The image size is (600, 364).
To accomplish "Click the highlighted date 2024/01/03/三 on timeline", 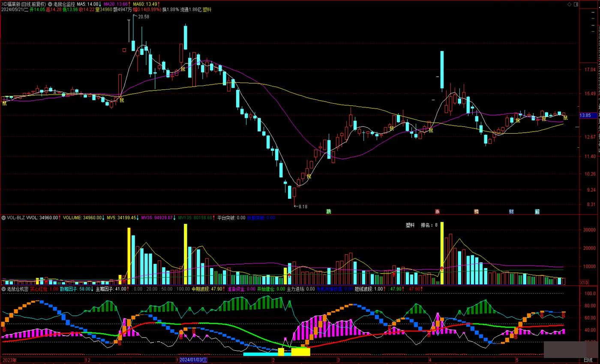I will (x=193, y=360).
